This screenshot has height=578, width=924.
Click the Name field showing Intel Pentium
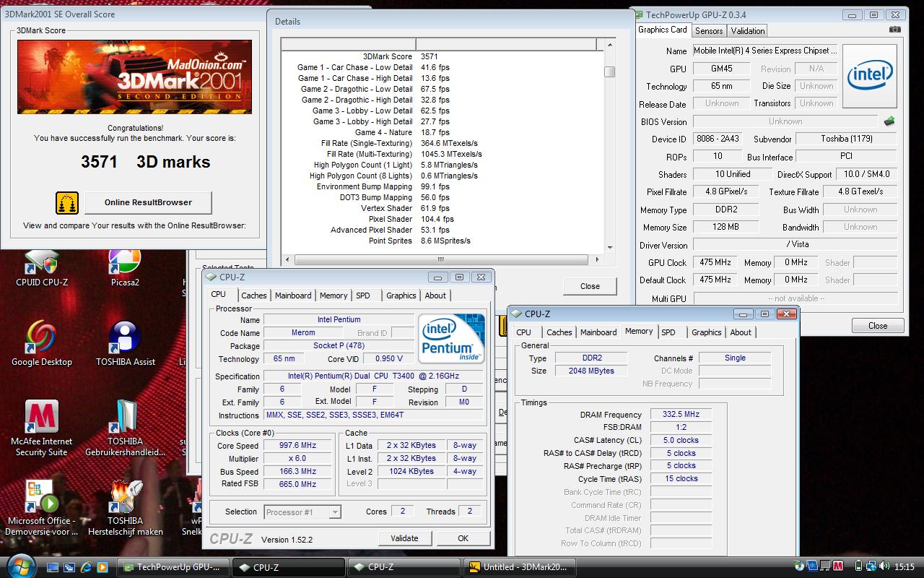339,319
